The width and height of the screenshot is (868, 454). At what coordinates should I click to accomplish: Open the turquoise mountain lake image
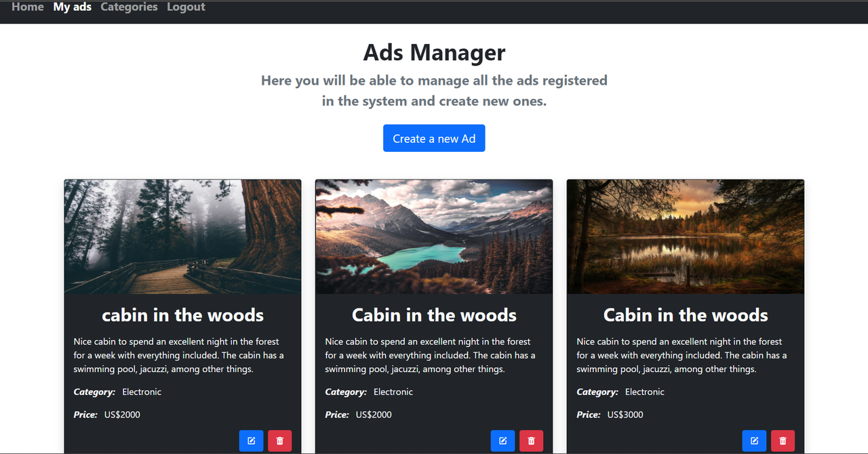pyautogui.click(x=434, y=236)
